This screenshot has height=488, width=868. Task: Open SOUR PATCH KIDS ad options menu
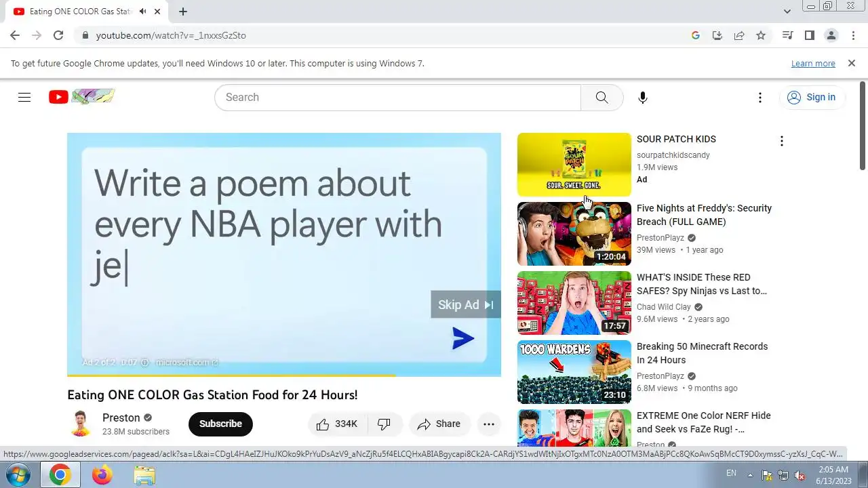tap(781, 140)
